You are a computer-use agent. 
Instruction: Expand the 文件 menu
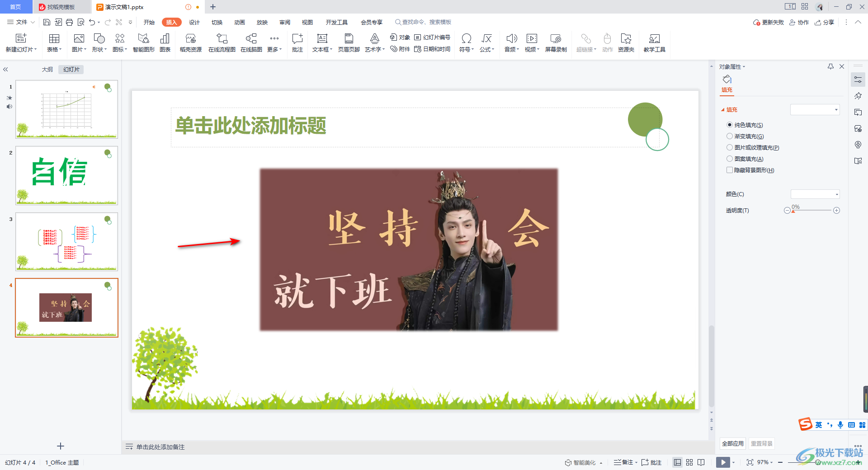(21, 22)
